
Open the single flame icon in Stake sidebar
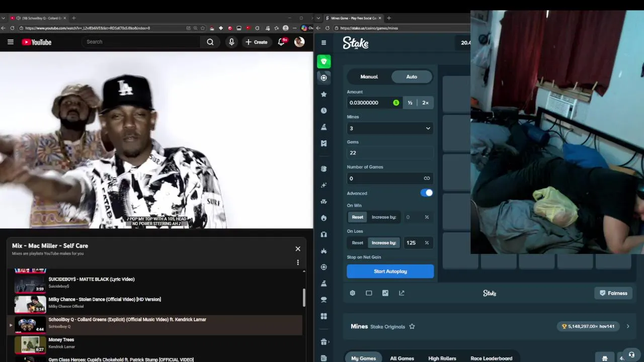pos(324,218)
